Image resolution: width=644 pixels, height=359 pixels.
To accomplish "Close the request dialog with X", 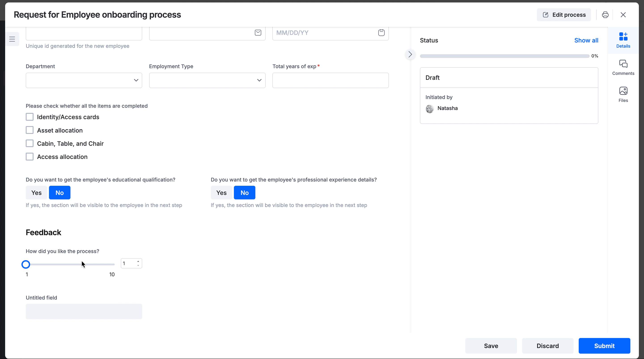I will click(x=623, y=15).
